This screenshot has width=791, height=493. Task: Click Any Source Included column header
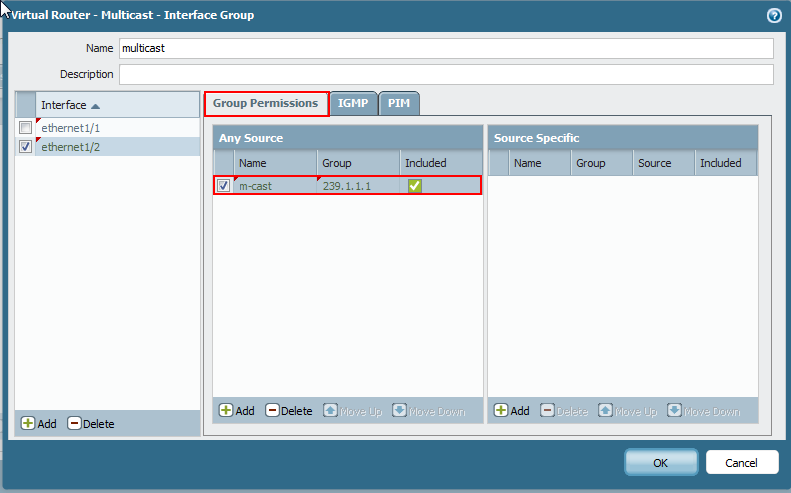[x=441, y=163]
